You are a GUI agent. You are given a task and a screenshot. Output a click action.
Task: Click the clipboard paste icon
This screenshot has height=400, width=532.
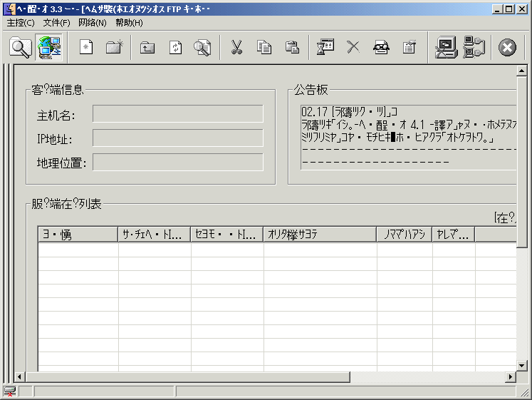point(292,48)
